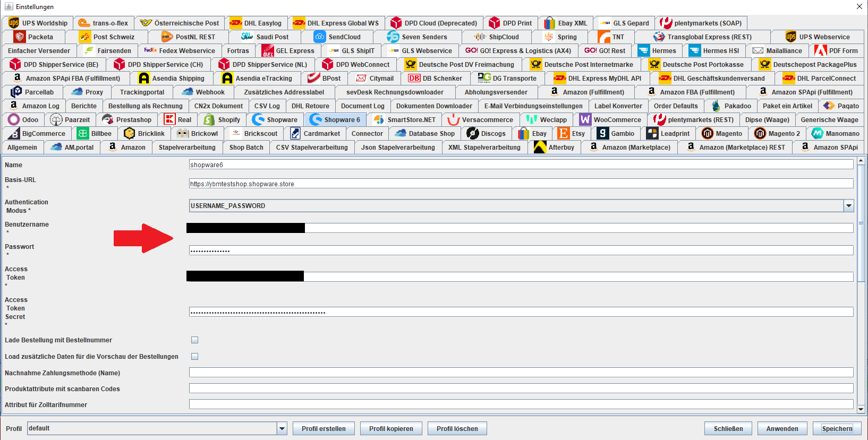Click the Hermes logo icon
The width and height of the screenshot is (868, 440).
pos(643,50)
